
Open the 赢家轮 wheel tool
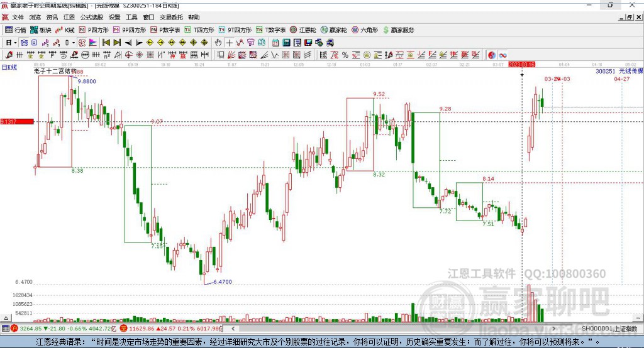pos(333,30)
